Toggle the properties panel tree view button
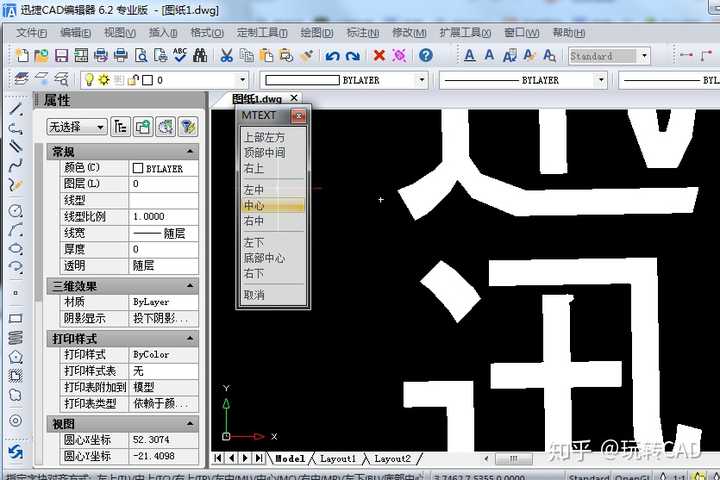 coord(120,126)
